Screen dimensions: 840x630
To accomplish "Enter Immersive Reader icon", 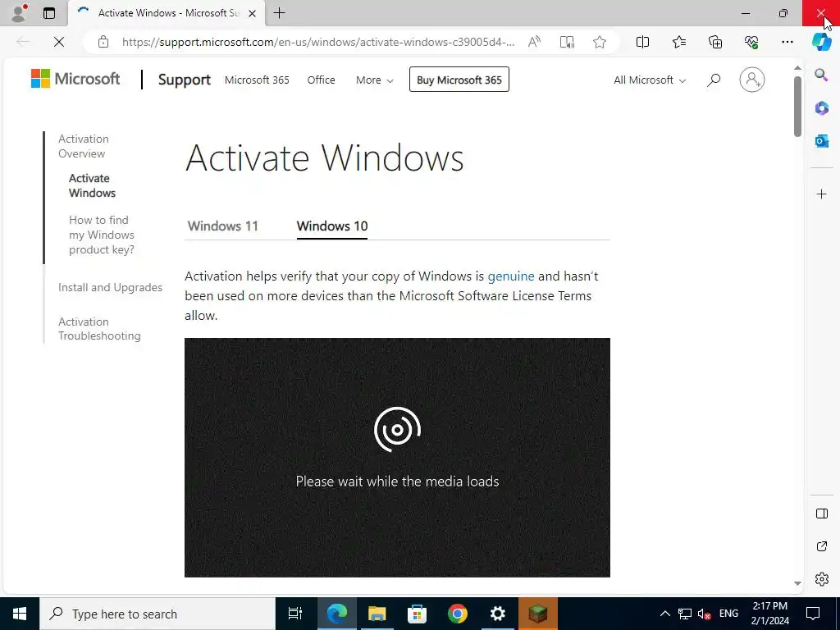I will tap(567, 42).
